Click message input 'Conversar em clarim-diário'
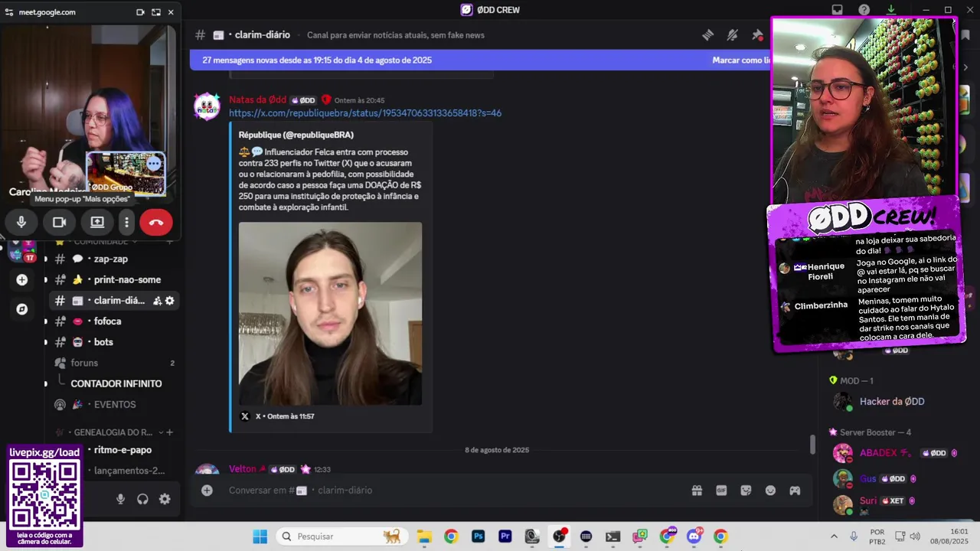Image resolution: width=980 pixels, height=551 pixels. [x=452, y=490]
